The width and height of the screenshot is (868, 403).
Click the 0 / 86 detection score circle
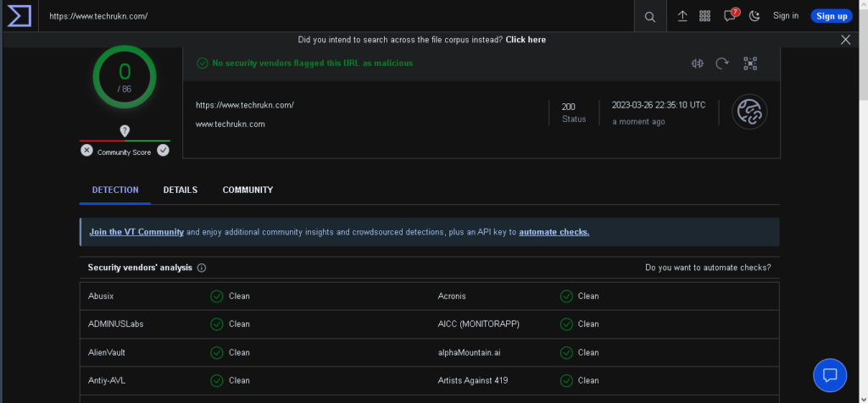[125, 77]
